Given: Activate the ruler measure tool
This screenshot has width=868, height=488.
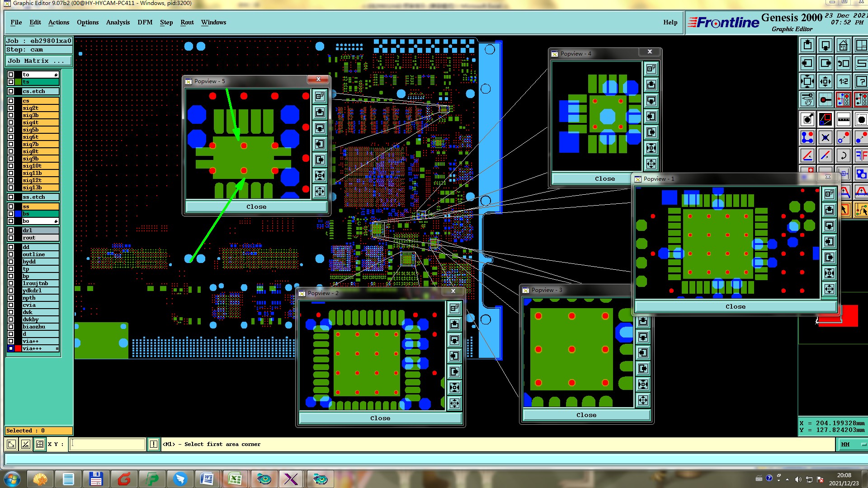Looking at the screenshot, I should [843, 120].
